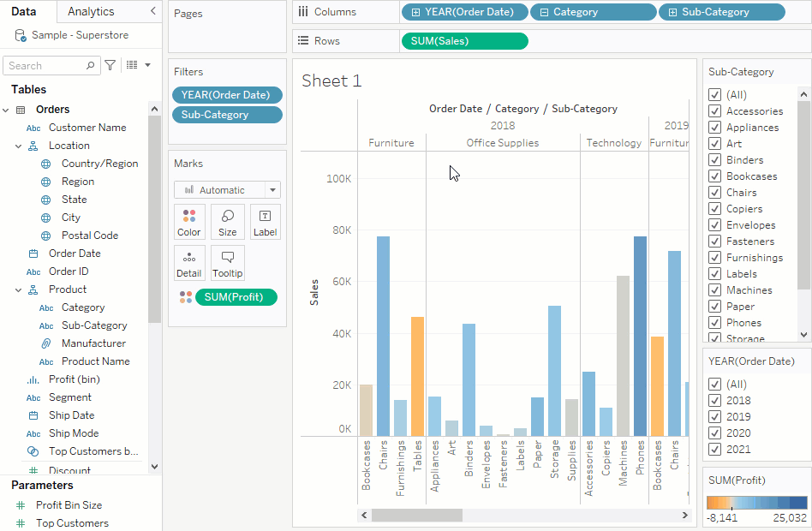Image resolution: width=812 pixels, height=531 pixels.
Task: Uncheck the Bookcases sub-category checkbox
Action: click(714, 176)
